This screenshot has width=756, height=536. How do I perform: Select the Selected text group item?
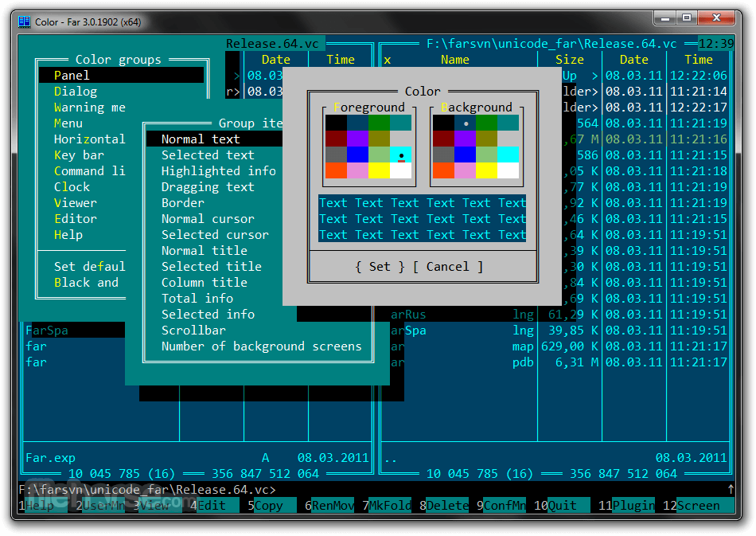click(x=208, y=155)
